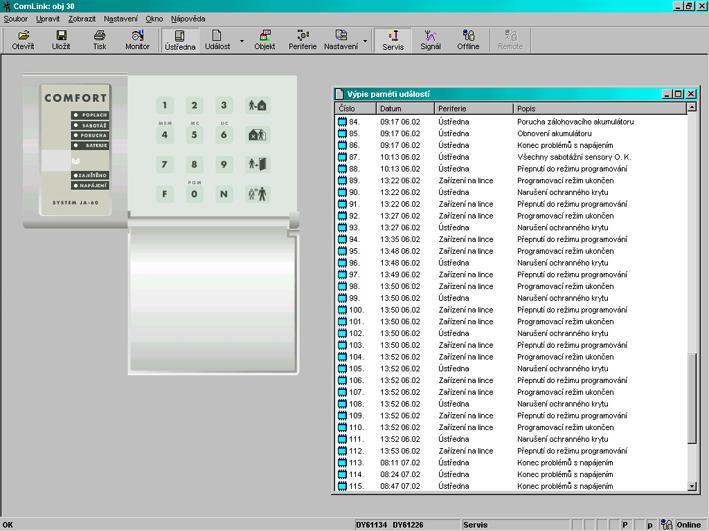Click Online status bar indicator
This screenshot has height=531, width=709.
coord(688,525)
